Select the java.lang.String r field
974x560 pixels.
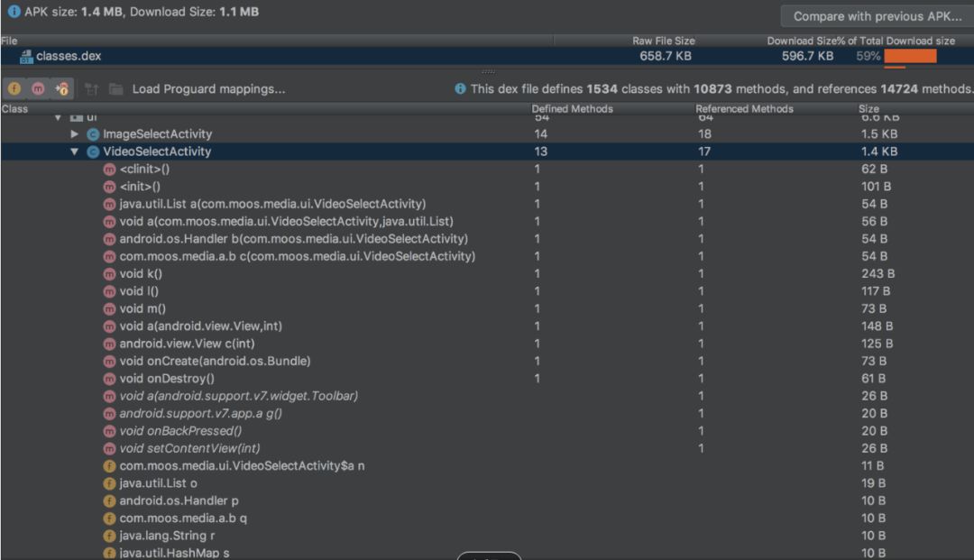(487, 535)
